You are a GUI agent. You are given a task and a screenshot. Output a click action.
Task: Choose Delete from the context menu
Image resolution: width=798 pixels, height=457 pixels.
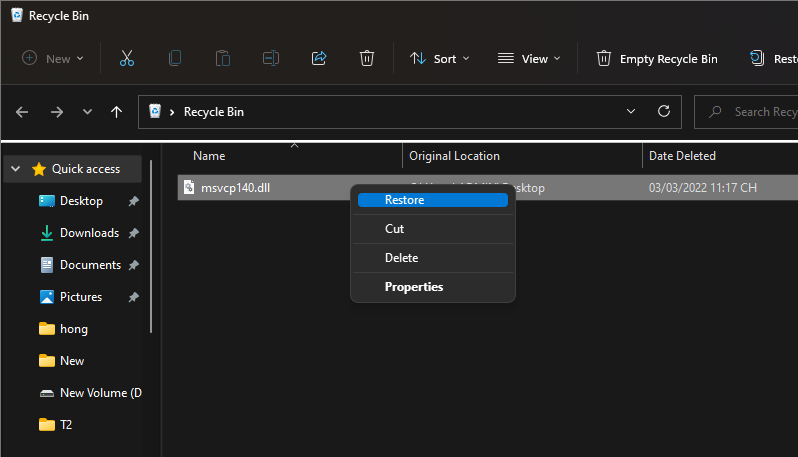click(433, 258)
